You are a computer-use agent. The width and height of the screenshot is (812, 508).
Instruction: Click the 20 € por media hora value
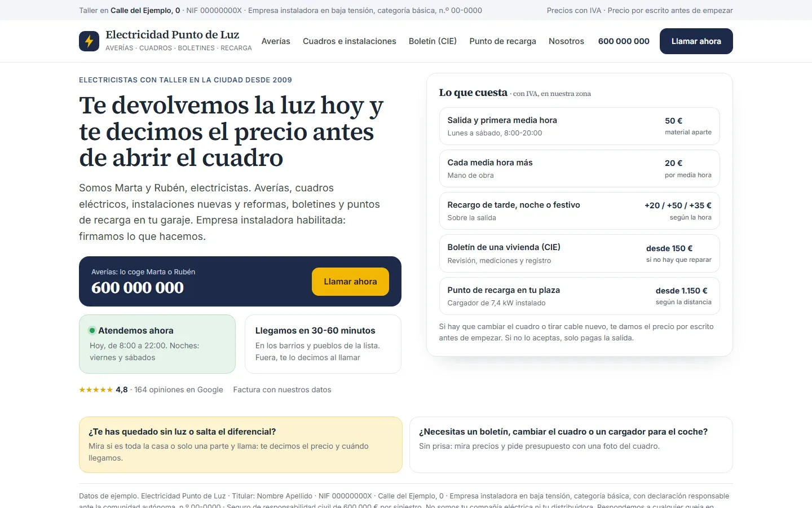pyautogui.click(x=688, y=169)
